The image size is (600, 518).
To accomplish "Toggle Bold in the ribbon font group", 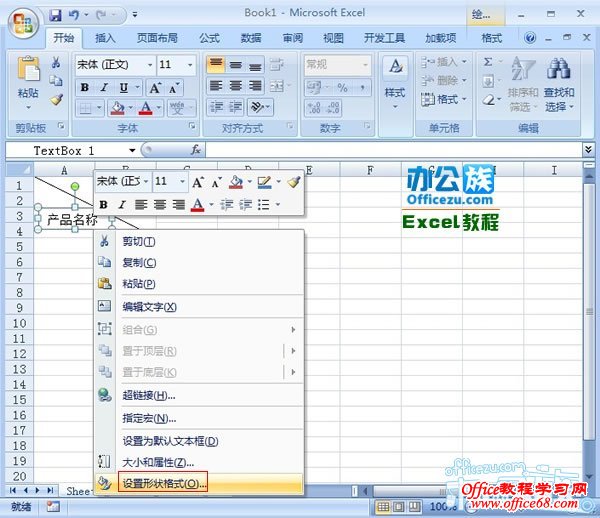I will pyautogui.click(x=85, y=88).
